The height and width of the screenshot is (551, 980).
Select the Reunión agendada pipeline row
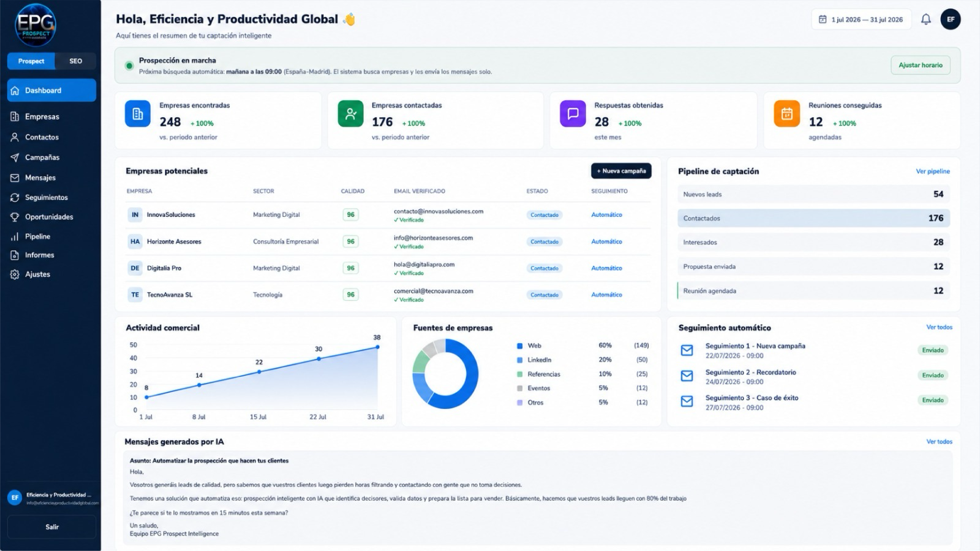coord(813,291)
